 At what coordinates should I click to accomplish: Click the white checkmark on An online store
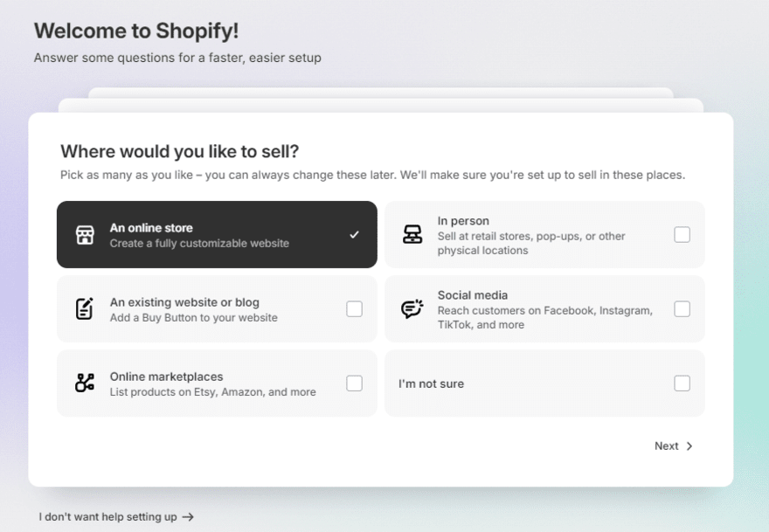[x=355, y=234]
